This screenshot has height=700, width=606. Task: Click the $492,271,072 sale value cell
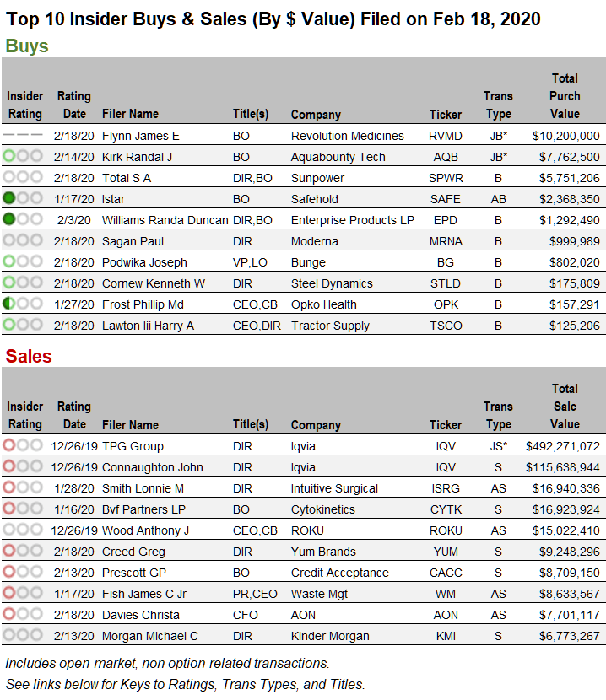coord(562,446)
